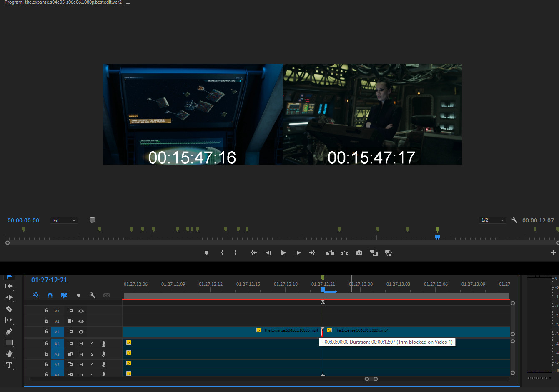Toggle Snap in timeline magnet icon
The width and height of the screenshot is (559, 392).
(x=50, y=295)
